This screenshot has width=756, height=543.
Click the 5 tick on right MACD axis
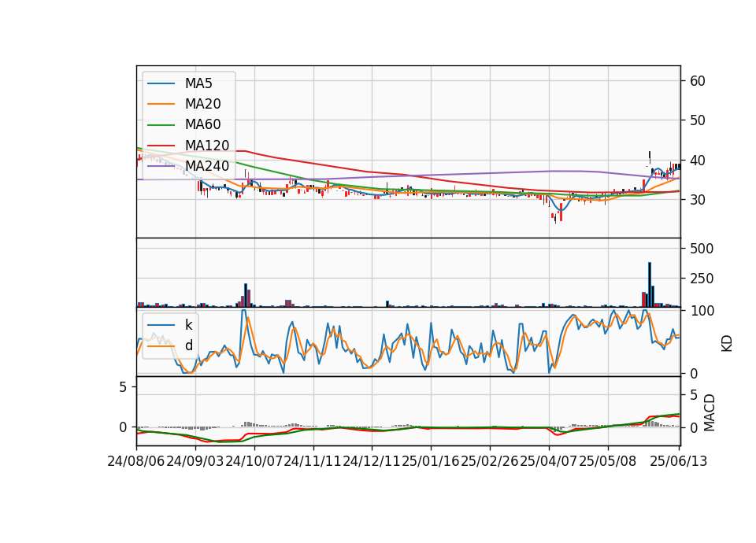(x=693, y=395)
